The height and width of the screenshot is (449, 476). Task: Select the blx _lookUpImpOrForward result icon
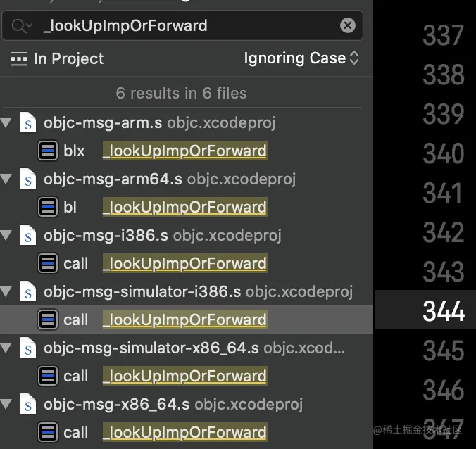[48, 151]
